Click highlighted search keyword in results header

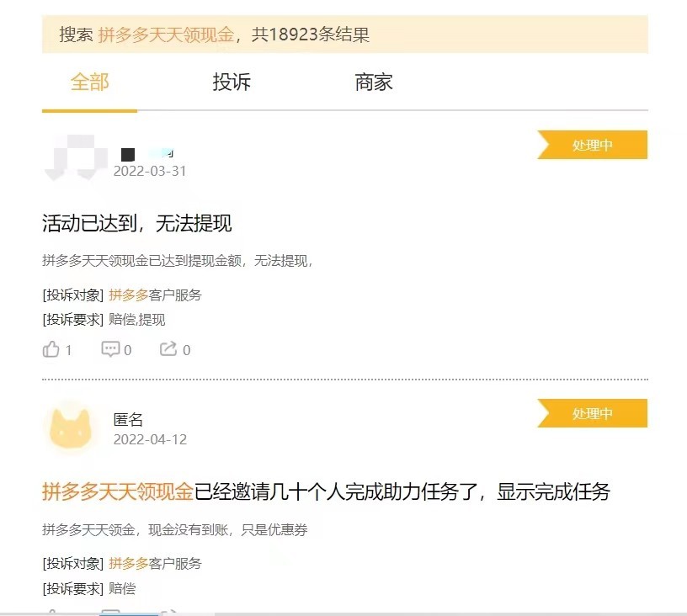tap(166, 35)
